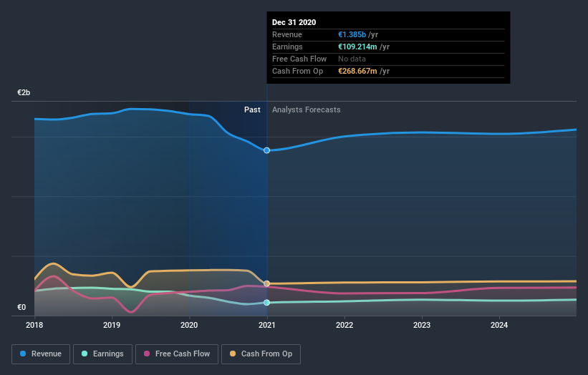The height and width of the screenshot is (375, 588).
Task: Click the €0 y-axis label
Action: pos(21,307)
